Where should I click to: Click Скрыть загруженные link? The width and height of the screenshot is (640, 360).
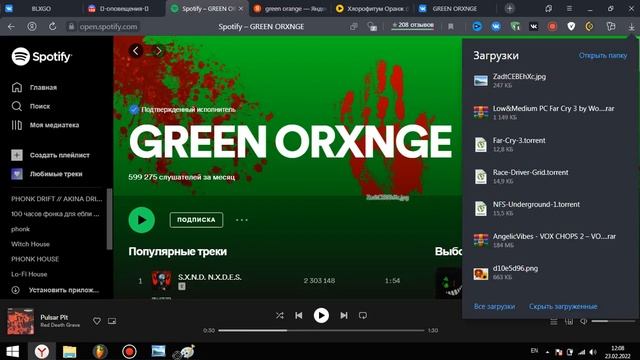coord(563,306)
